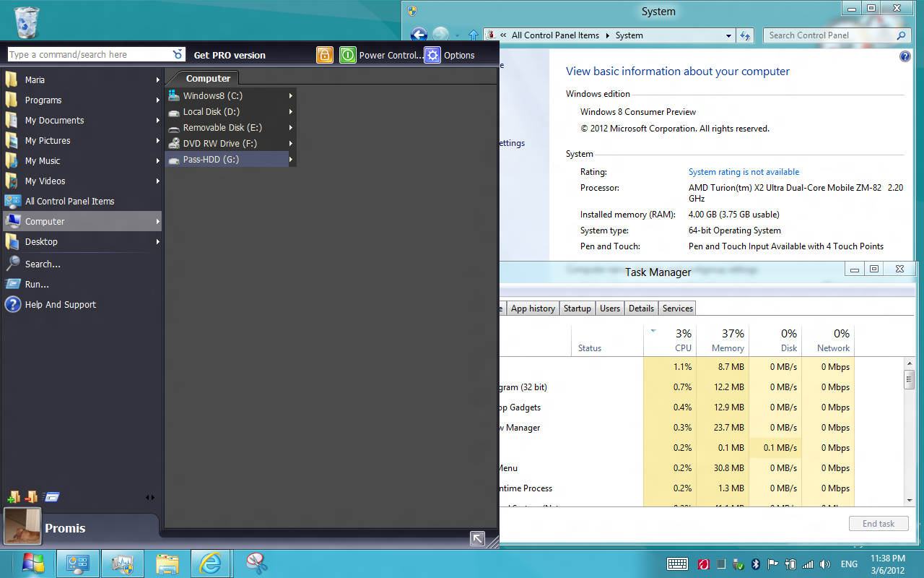Click the orange lock icon in start menu
The height and width of the screenshot is (578, 924).
coord(325,55)
